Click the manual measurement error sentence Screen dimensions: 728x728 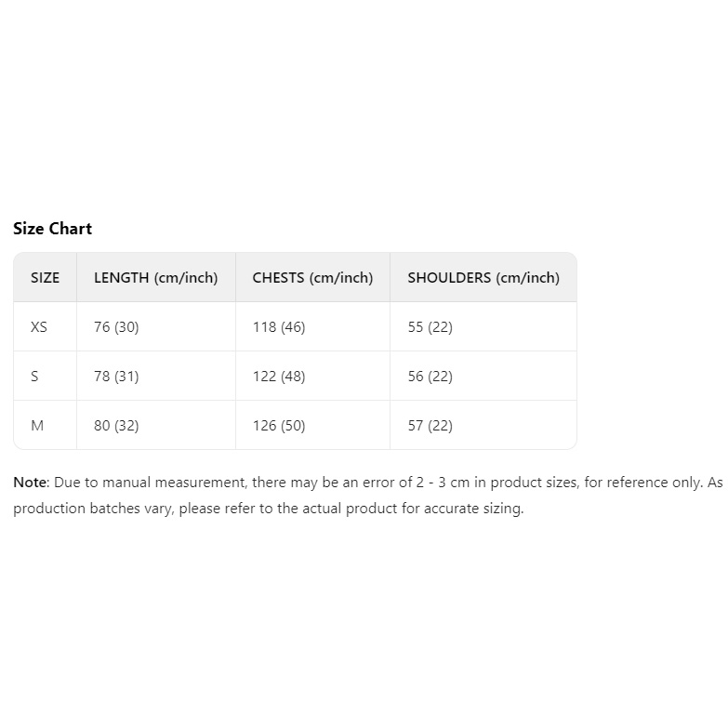click(372, 483)
